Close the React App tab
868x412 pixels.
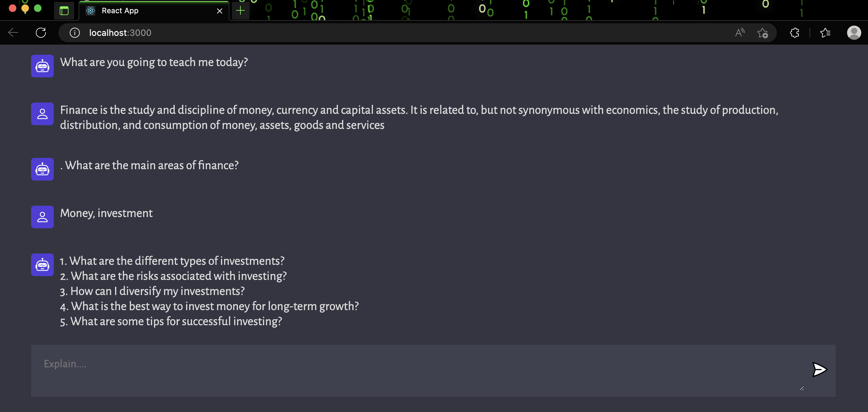tap(220, 11)
